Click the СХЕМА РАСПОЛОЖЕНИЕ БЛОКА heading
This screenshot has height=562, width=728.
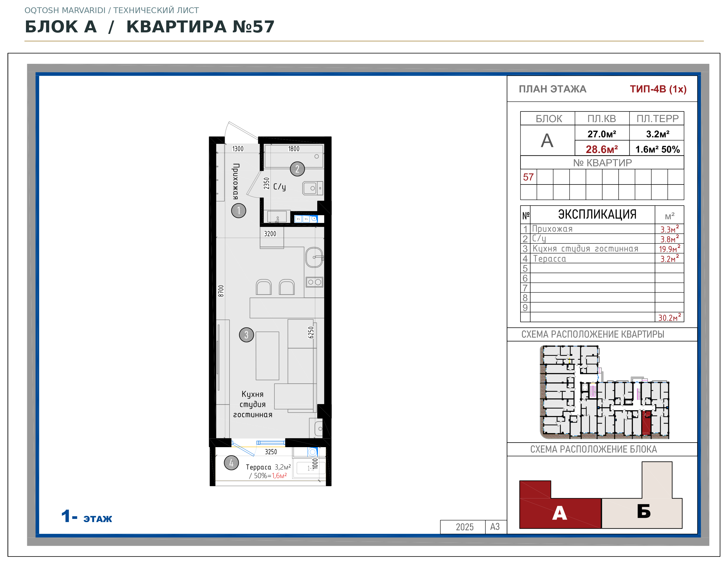click(593, 449)
